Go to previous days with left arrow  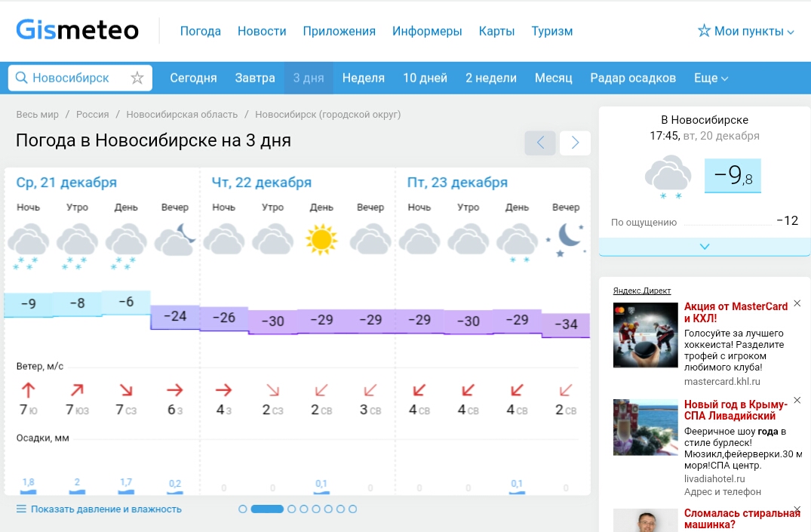540,143
